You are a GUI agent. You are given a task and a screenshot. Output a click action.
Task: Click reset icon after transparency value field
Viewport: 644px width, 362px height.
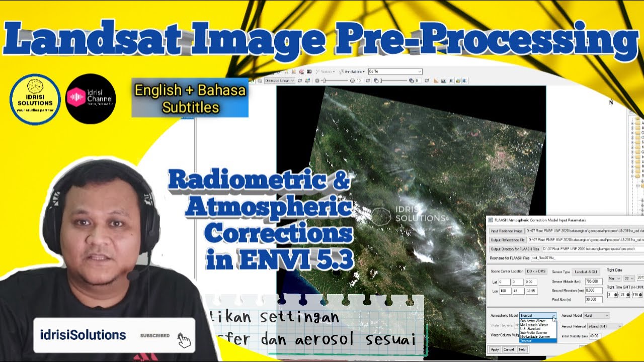[427, 80]
